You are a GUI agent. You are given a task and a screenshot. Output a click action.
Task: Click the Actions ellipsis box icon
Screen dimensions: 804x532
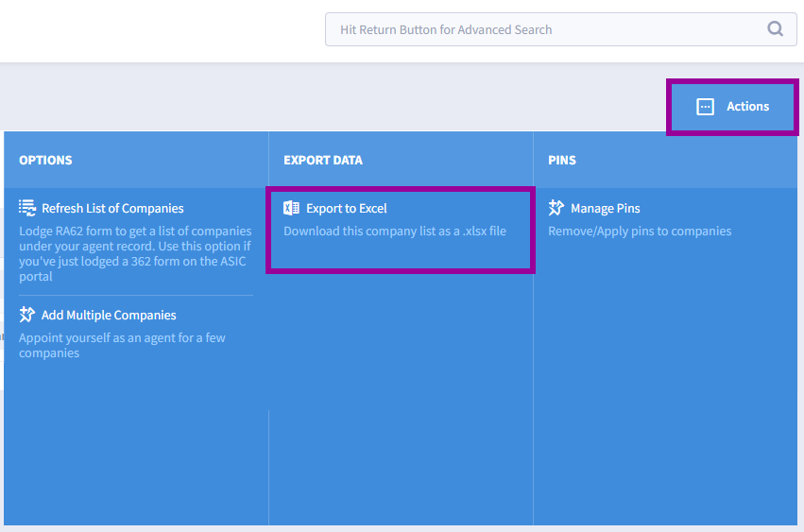pyautogui.click(x=705, y=107)
